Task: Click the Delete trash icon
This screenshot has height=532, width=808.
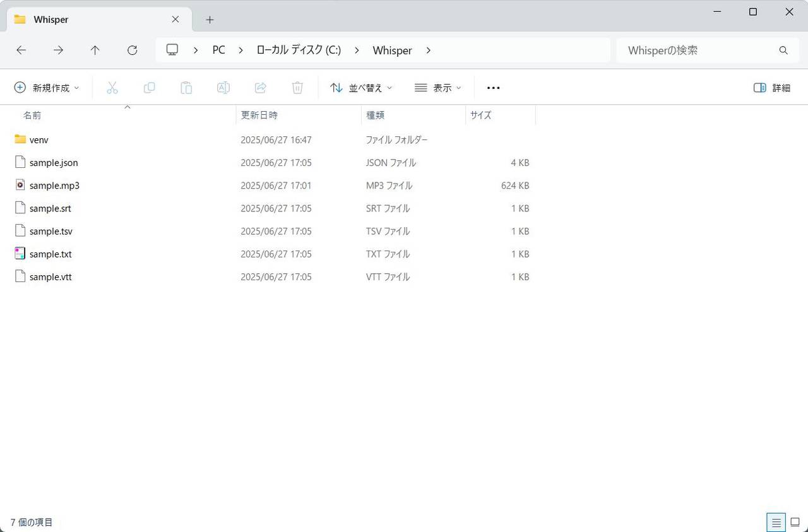Action: (x=297, y=88)
